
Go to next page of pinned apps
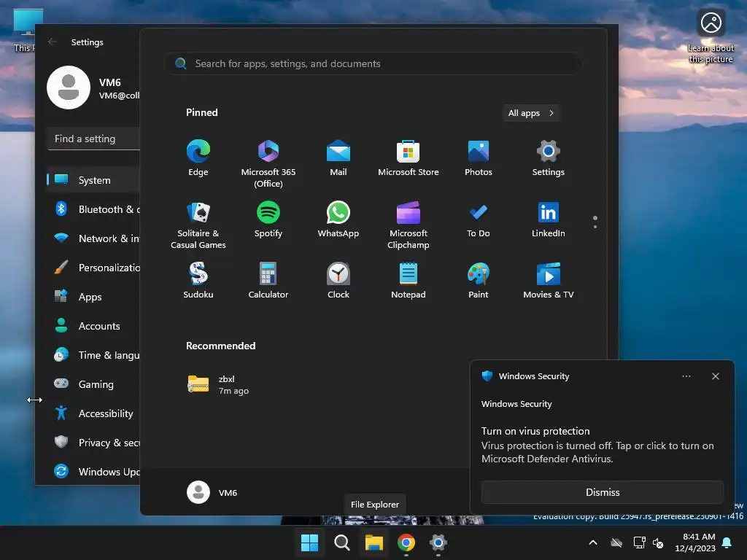coord(595,227)
